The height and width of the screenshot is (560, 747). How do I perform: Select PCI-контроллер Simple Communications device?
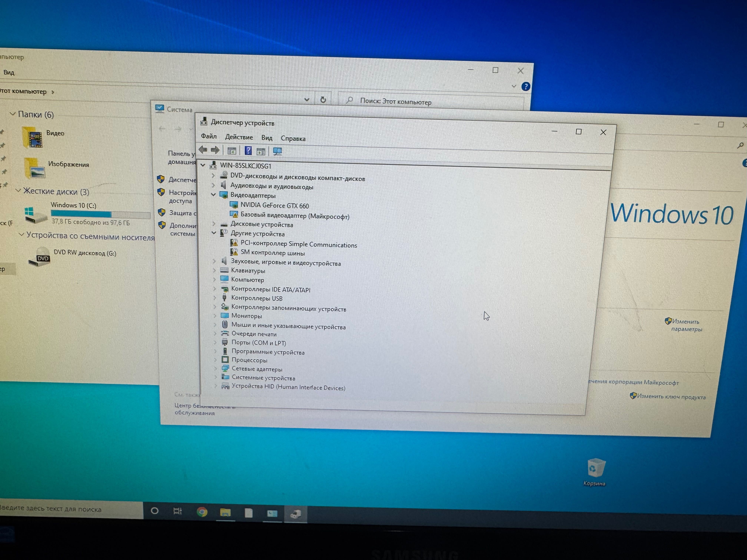pyautogui.click(x=298, y=244)
